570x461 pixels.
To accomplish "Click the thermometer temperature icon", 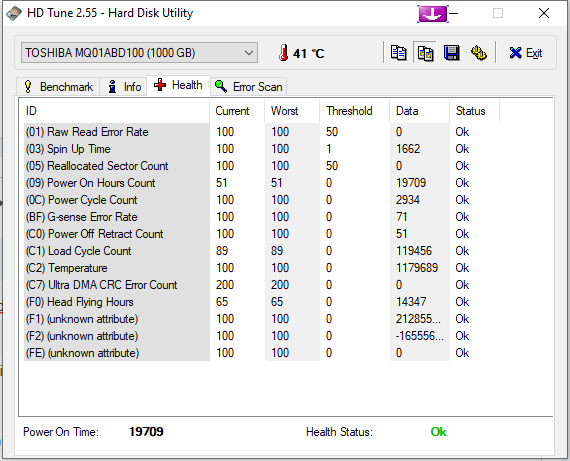I will coord(284,53).
